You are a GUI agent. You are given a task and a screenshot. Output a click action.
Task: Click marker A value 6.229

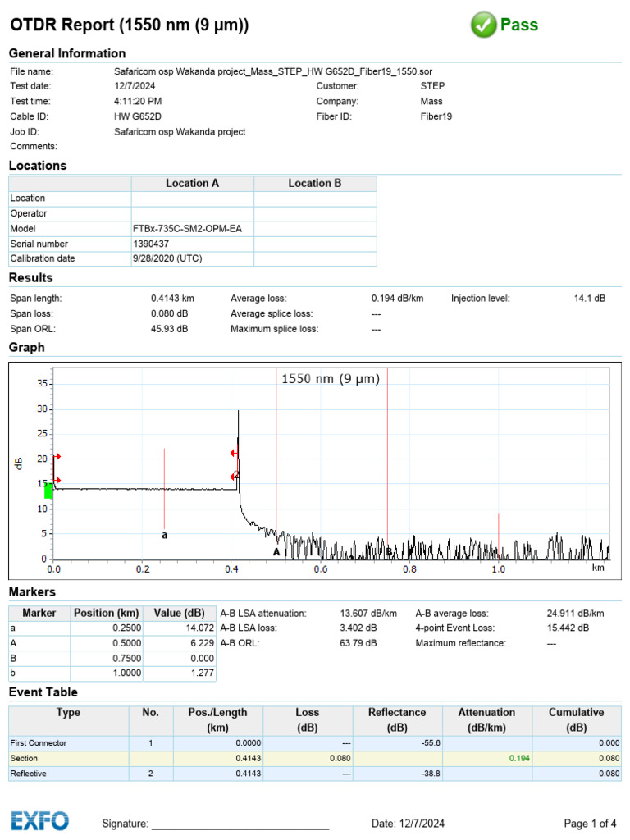coord(203,643)
